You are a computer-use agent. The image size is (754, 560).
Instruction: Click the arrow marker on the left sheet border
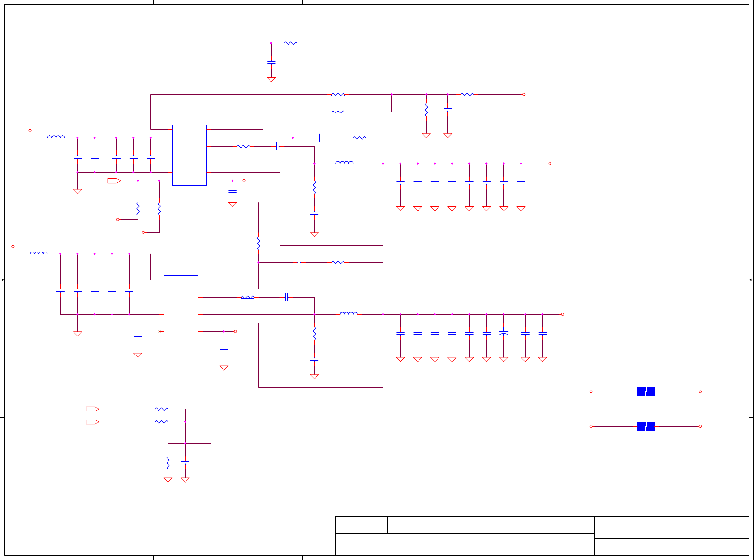(2, 280)
